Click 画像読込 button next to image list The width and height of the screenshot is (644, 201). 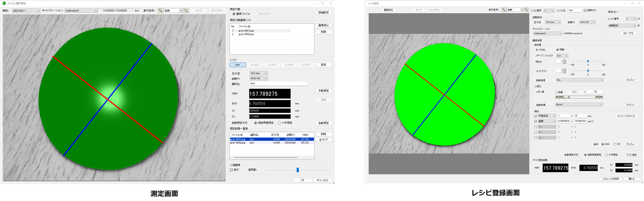point(324,26)
